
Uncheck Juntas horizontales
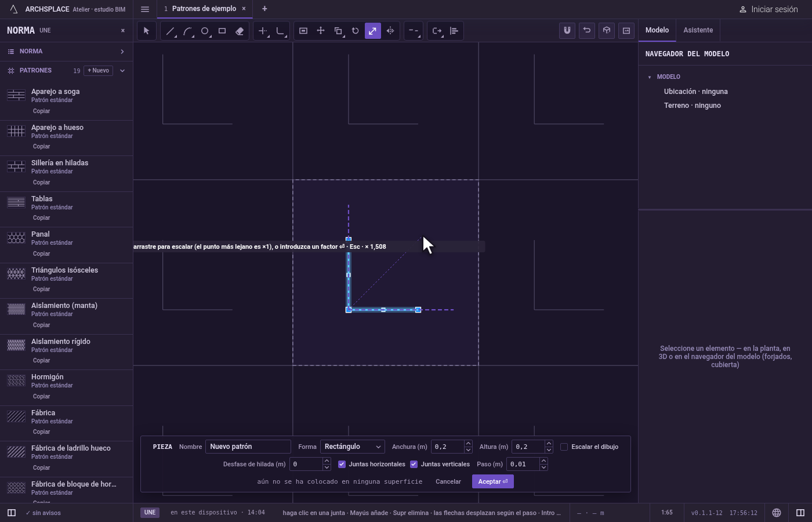tap(342, 464)
